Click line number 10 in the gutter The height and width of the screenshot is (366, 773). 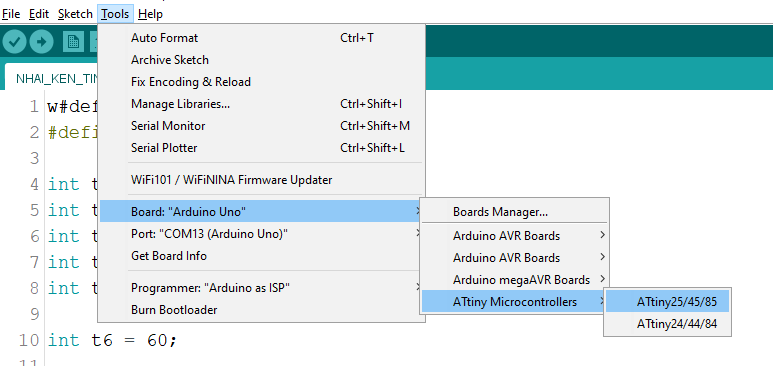click(x=28, y=340)
